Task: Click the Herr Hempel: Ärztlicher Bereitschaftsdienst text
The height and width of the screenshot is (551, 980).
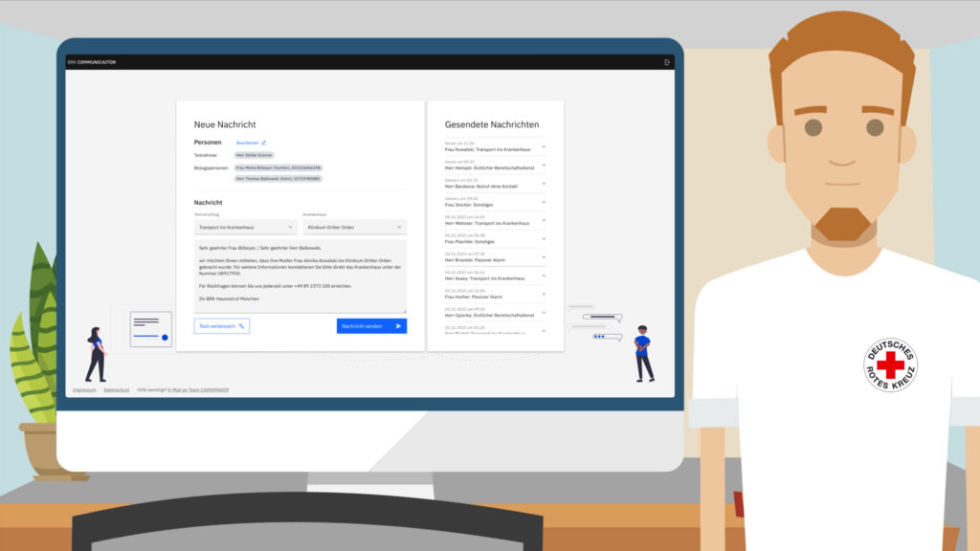Action: click(x=489, y=168)
